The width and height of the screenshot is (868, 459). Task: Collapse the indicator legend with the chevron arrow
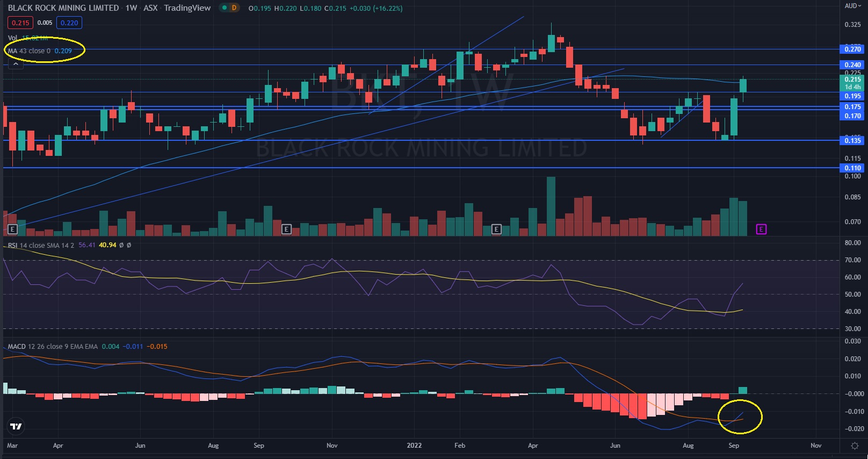[x=16, y=64]
